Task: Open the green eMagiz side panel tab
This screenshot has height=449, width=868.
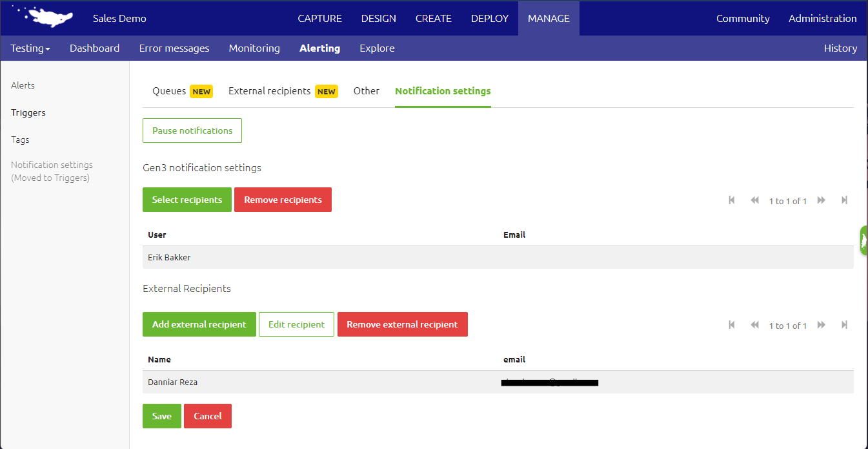Action: [863, 240]
